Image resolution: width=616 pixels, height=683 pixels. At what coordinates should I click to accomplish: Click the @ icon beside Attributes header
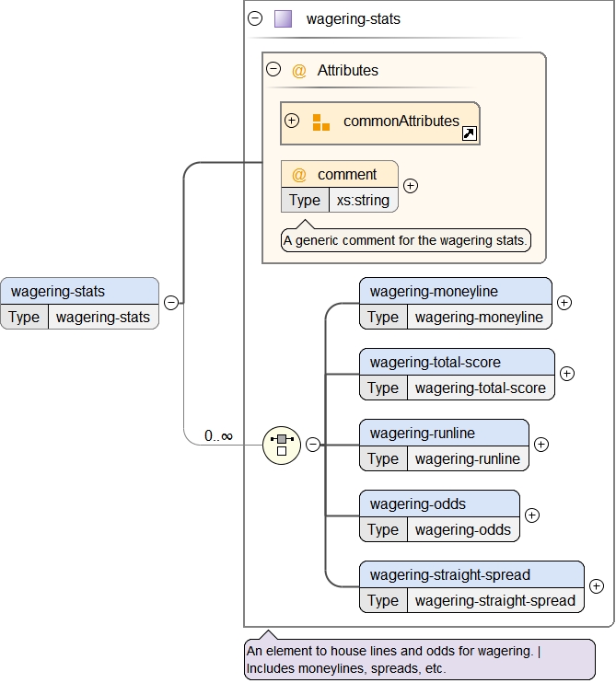[299, 70]
